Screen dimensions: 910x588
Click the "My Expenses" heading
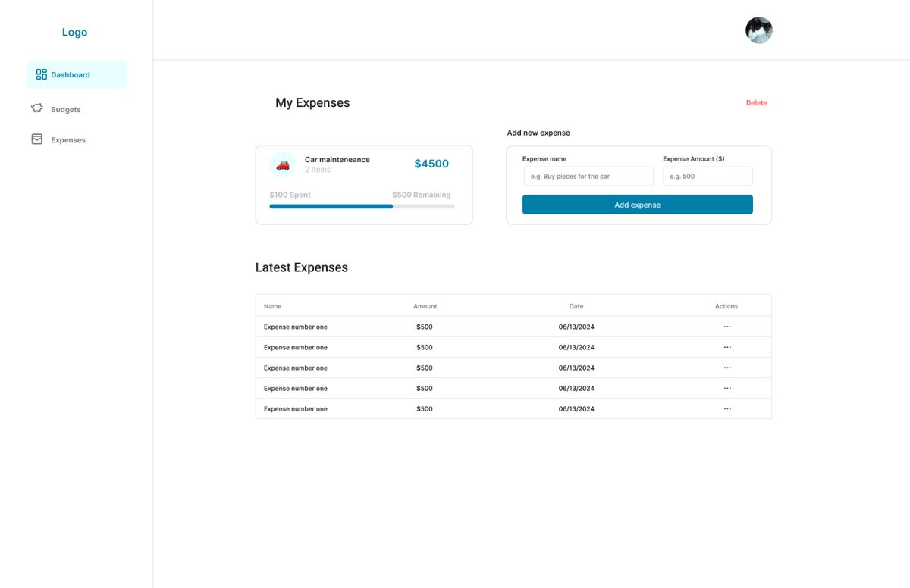312,103
